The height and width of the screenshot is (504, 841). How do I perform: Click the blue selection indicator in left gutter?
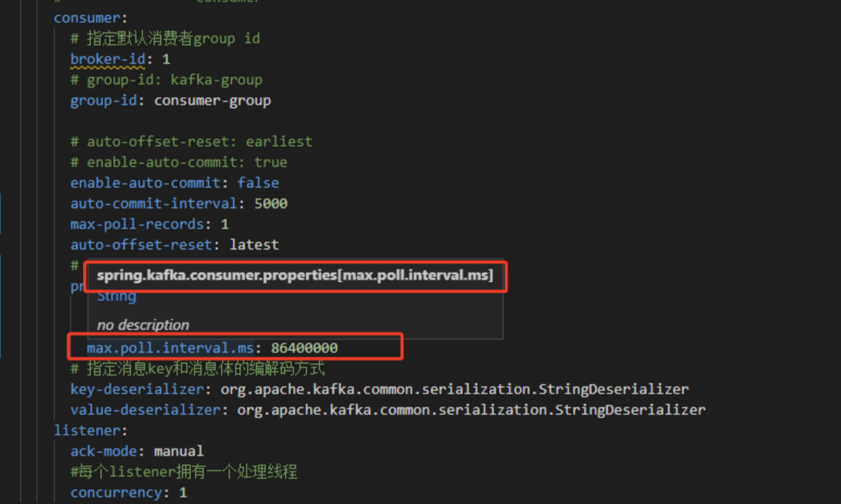pos(2,213)
